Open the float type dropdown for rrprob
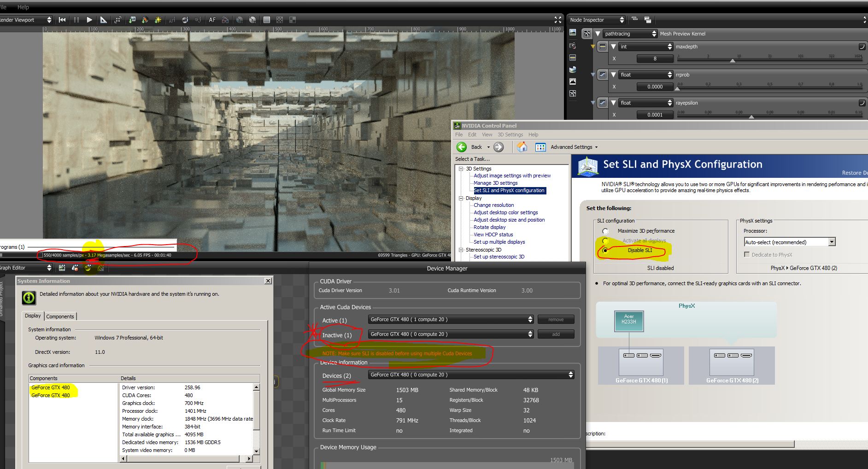868x469 pixels. [x=646, y=75]
